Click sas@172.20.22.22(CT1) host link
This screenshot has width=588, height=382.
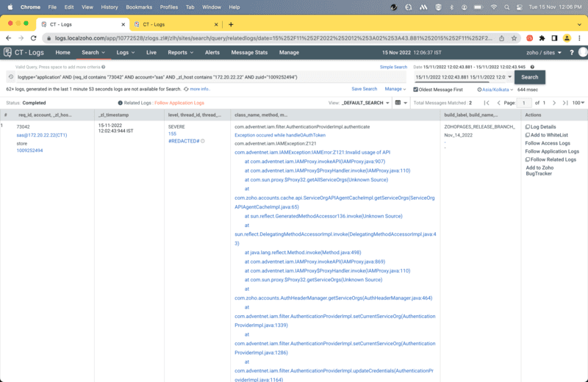(x=42, y=135)
